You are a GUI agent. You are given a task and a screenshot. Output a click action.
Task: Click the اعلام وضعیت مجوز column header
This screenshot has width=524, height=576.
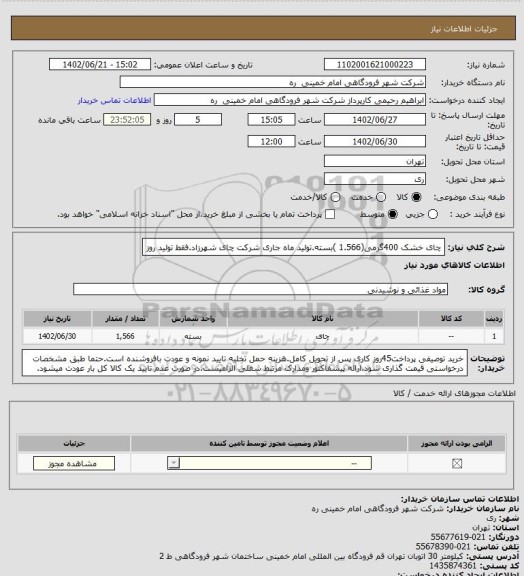[x=269, y=444]
